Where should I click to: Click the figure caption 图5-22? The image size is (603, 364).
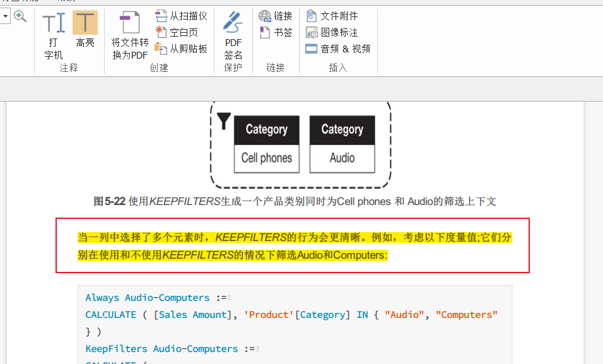[x=295, y=201]
